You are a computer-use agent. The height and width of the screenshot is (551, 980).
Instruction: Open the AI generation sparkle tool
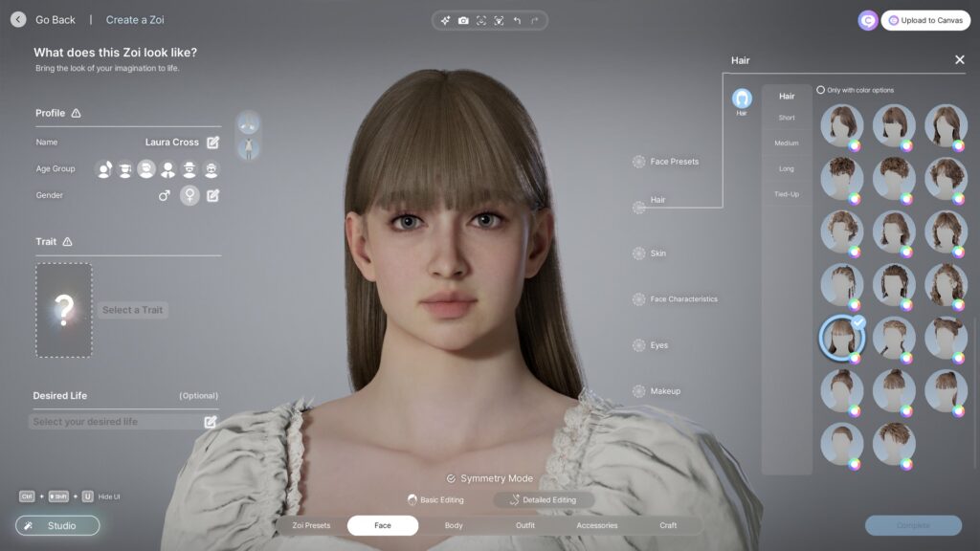point(444,20)
